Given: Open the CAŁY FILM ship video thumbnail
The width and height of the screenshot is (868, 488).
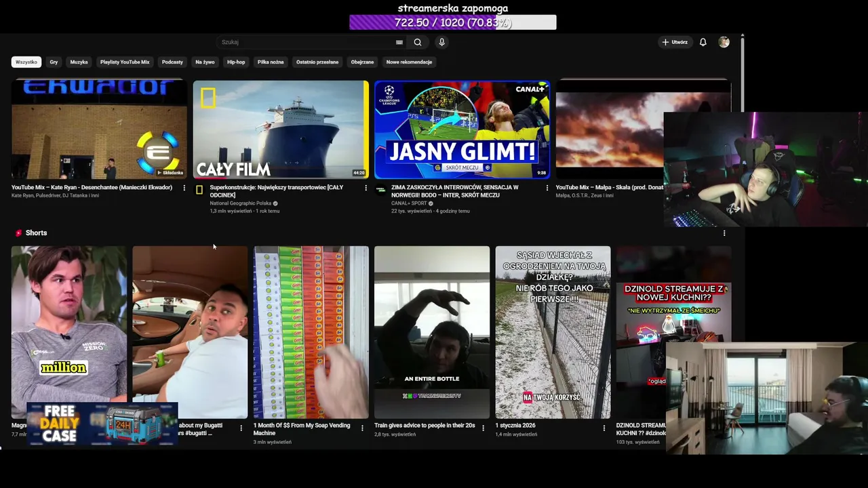Looking at the screenshot, I should [281, 129].
